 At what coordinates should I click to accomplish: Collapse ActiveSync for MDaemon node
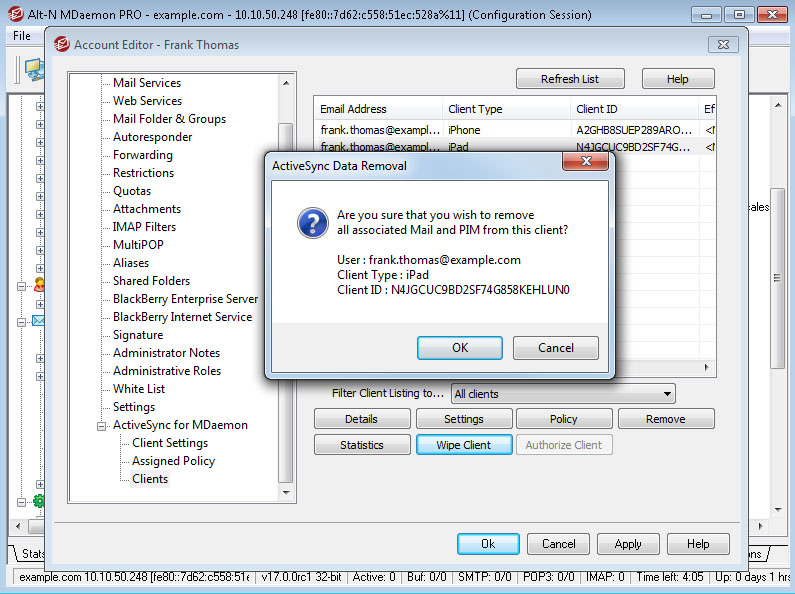tap(101, 426)
